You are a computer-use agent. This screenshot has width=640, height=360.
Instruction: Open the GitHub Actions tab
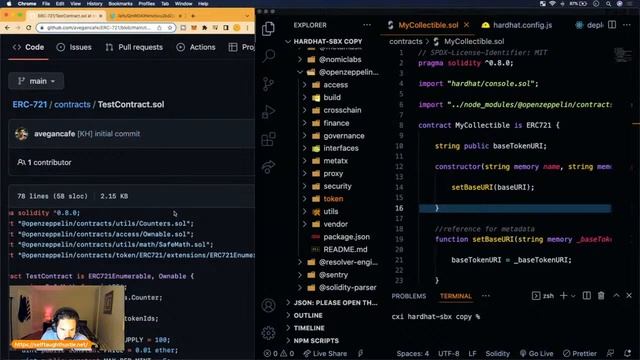pyautogui.click(x=196, y=47)
